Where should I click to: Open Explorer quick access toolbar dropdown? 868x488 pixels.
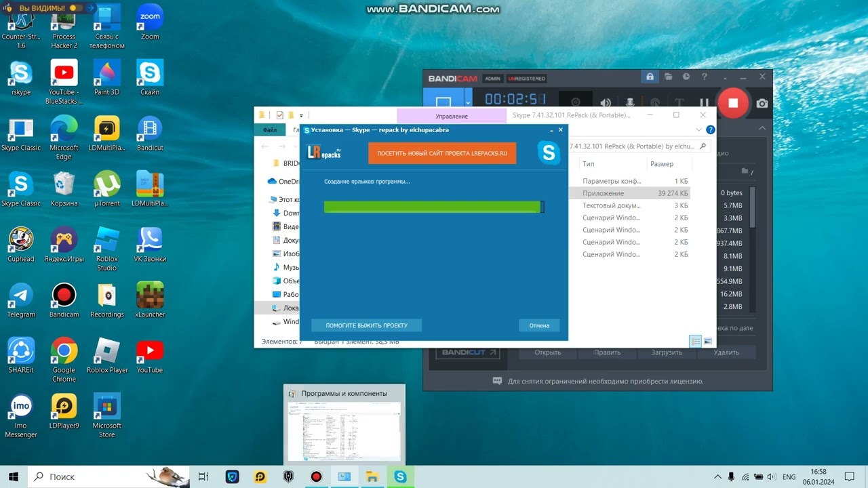(301, 115)
